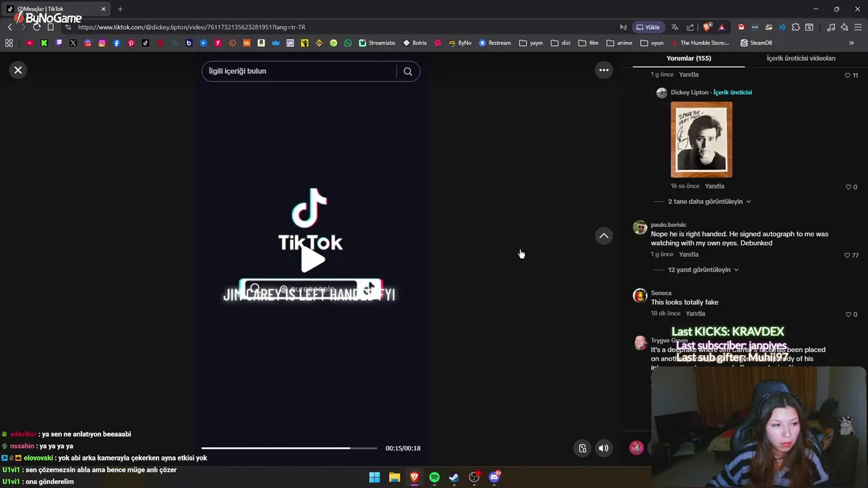Expand the 'anime' bookmark folder
868x488 pixels.
(x=620, y=43)
